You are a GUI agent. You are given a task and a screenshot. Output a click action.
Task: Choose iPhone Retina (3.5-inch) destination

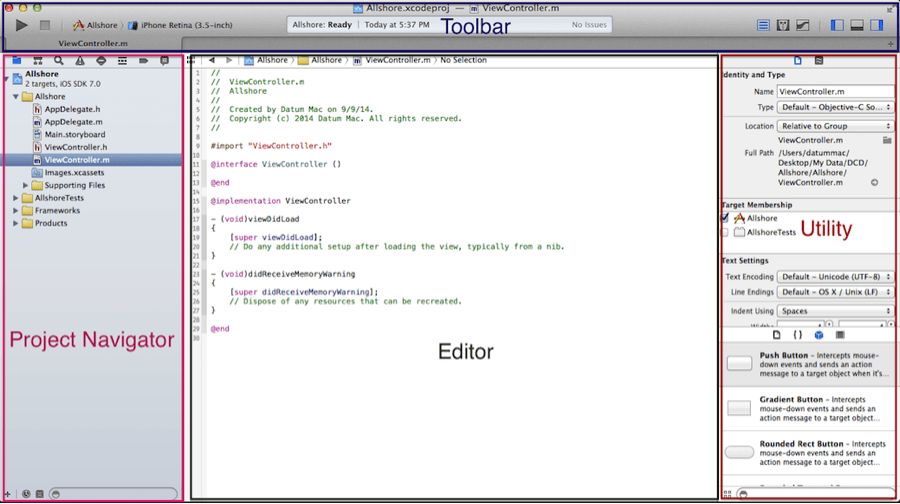180,25
